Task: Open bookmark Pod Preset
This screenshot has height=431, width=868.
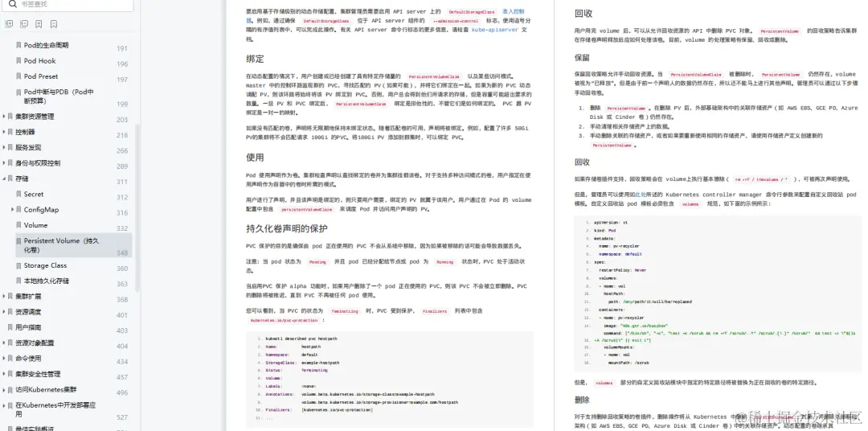Action: pyautogui.click(x=41, y=76)
